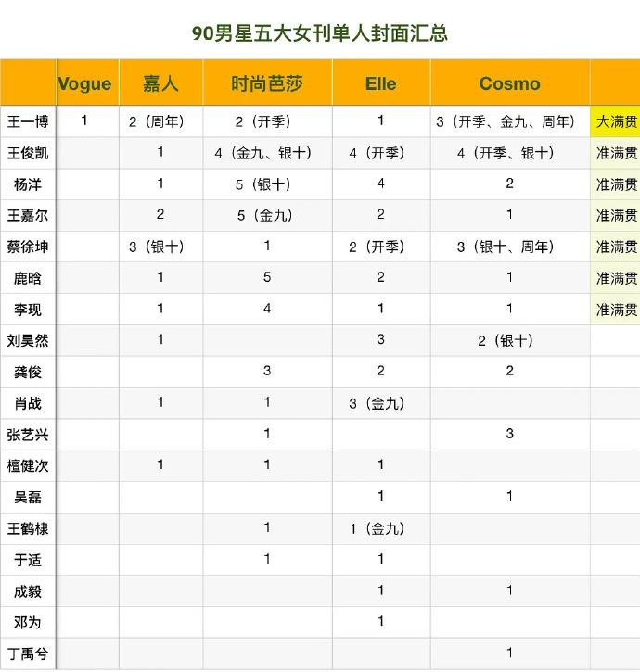This screenshot has height=672, width=640.
Task: Click the yellow 大满贯 cell
Action: click(616, 121)
